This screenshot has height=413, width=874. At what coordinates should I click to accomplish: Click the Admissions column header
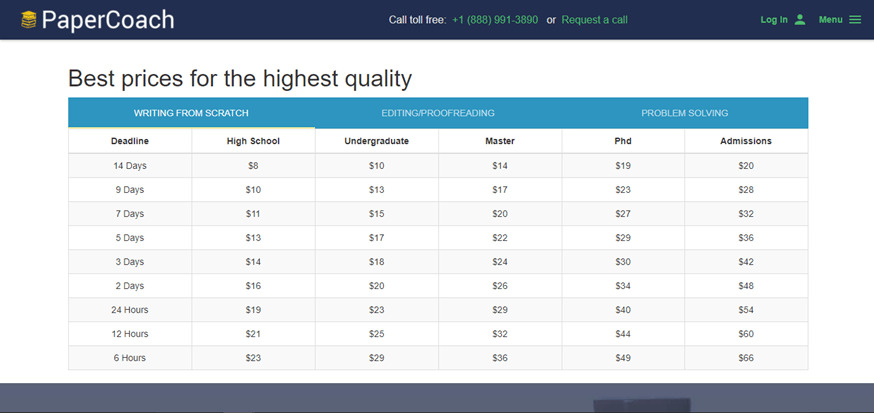click(x=746, y=142)
